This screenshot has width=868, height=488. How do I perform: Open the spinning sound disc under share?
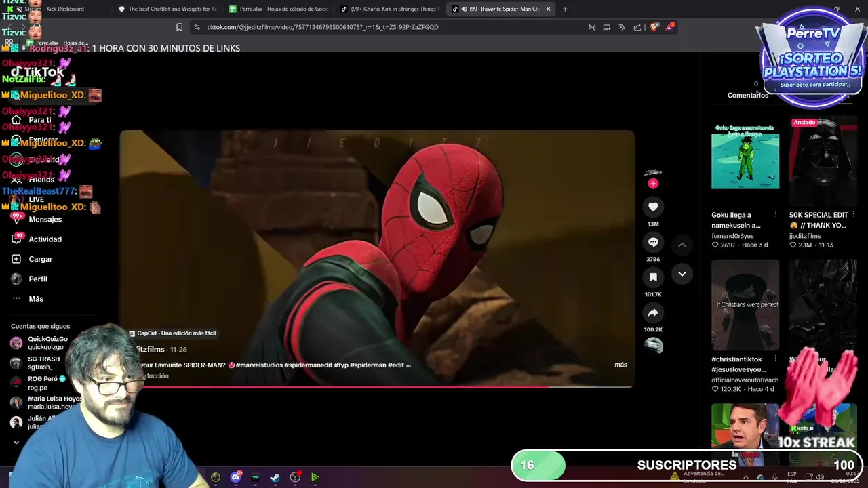click(653, 346)
